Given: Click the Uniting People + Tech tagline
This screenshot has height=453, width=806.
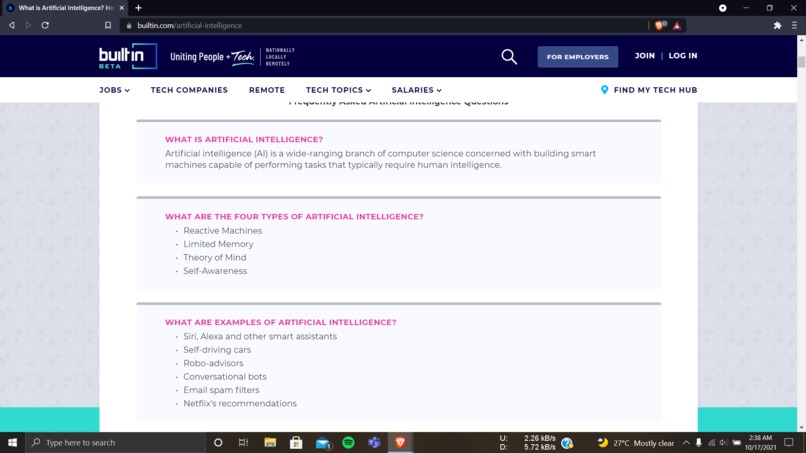Looking at the screenshot, I should (212, 57).
